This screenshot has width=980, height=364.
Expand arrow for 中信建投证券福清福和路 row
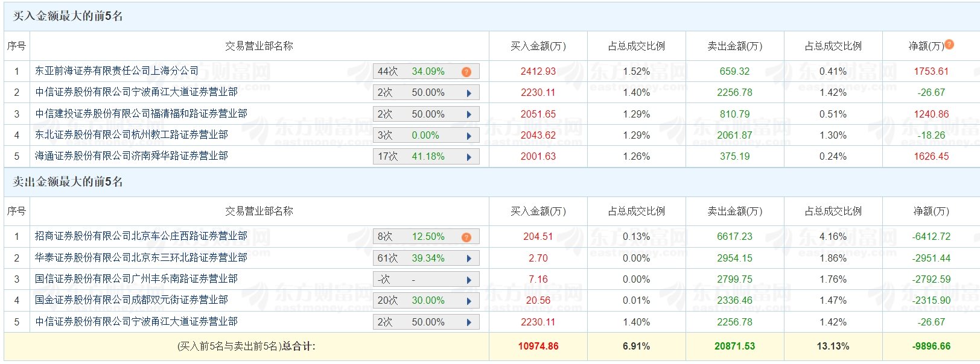[x=469, y=115]
